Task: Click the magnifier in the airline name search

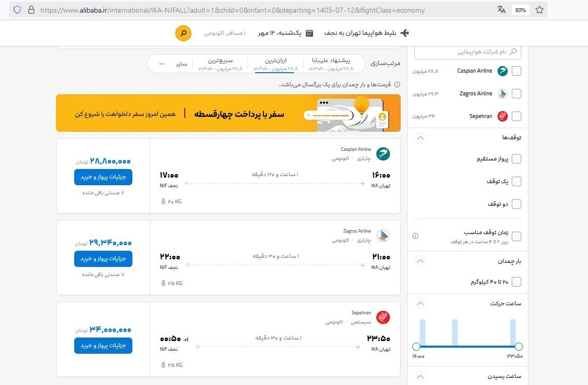Action: pos(513,51)
